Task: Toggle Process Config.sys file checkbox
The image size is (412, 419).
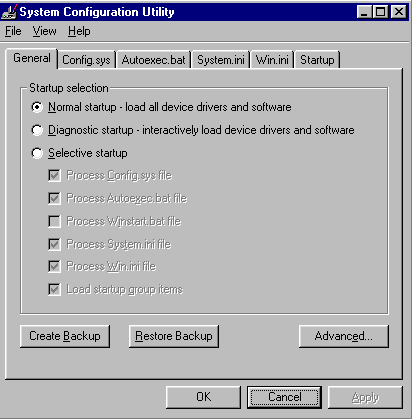Action: pos(54,176)
